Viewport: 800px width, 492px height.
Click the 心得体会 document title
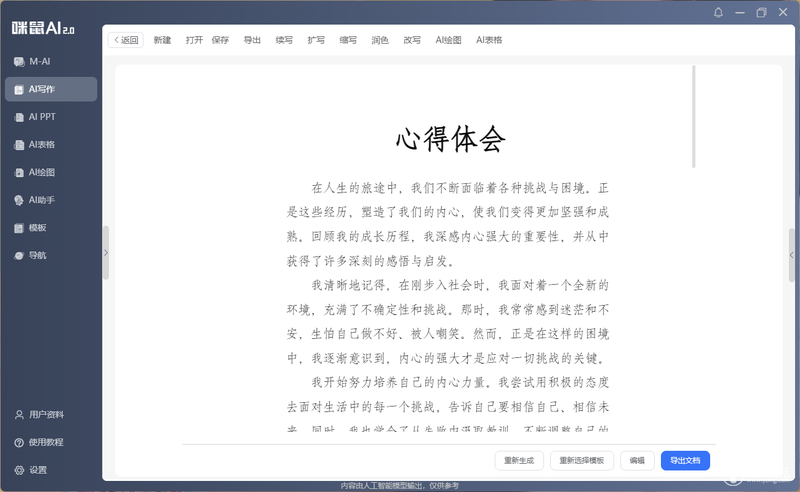tap(451, 139)
